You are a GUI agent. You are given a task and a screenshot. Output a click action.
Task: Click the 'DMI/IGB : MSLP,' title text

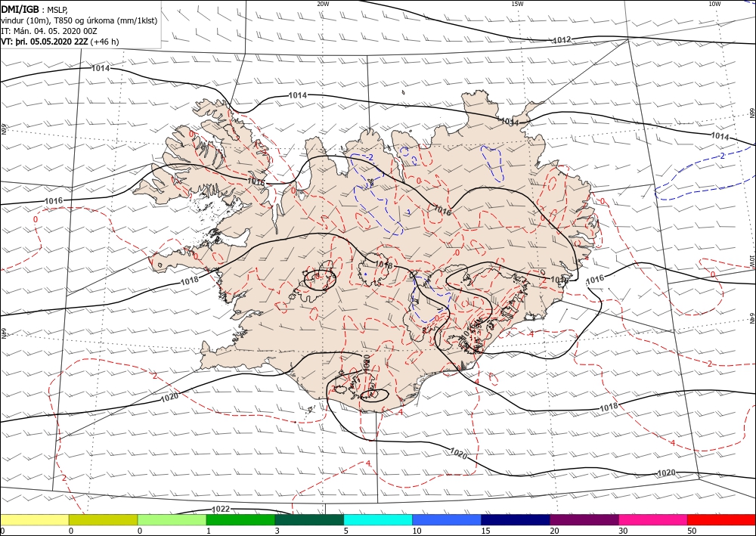pyautogui.click(x=36, y=9)
